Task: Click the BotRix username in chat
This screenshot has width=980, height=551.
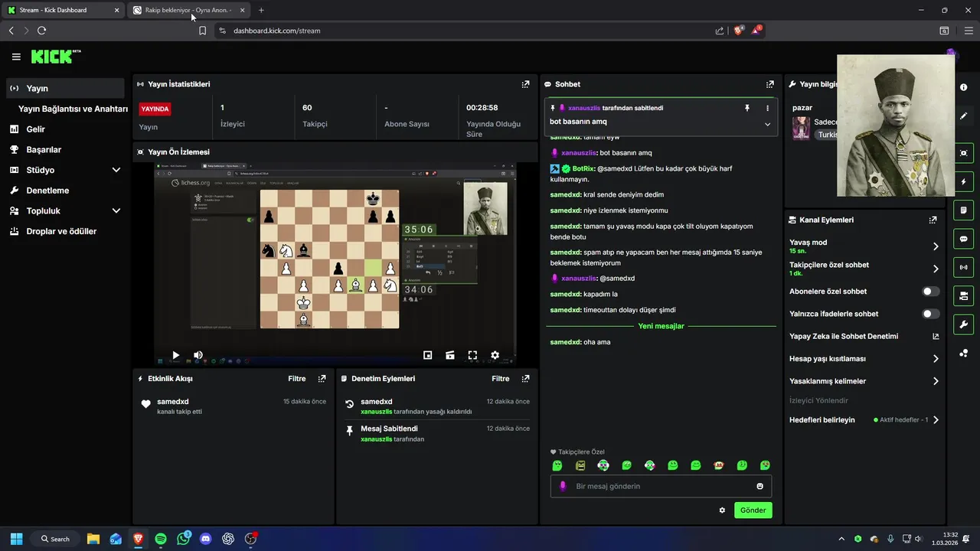Action: click(x=583, y=168)
